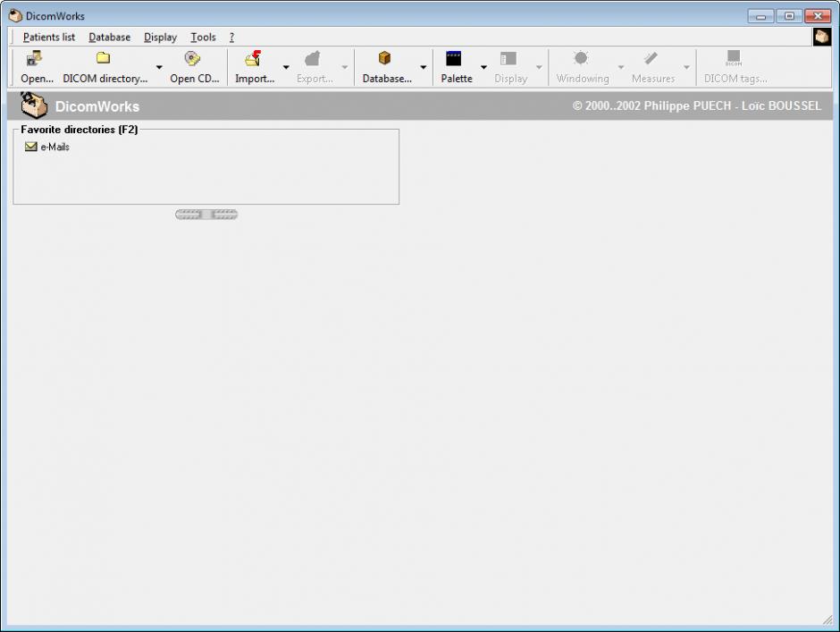Click the Windowing sun icon
840x632 pixels.
(581, 58)
